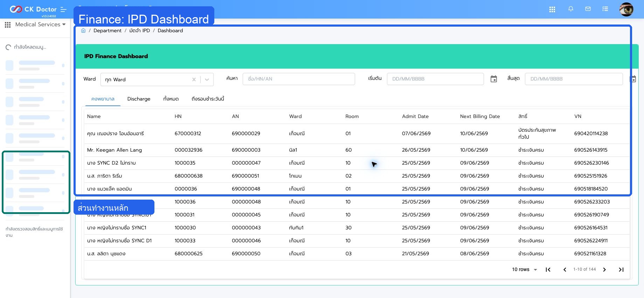Click VN 690526230146 cell
This screenshot has width=644, height=298.
[x=591, y=163]
